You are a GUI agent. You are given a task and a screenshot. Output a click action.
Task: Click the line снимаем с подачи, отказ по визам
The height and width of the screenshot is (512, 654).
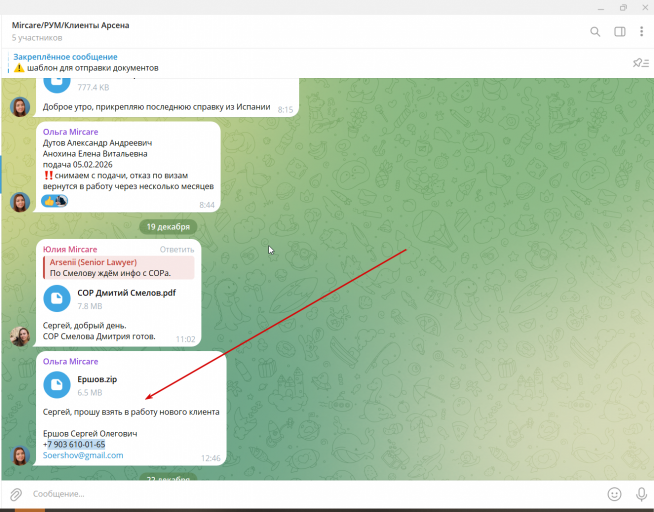121,175
